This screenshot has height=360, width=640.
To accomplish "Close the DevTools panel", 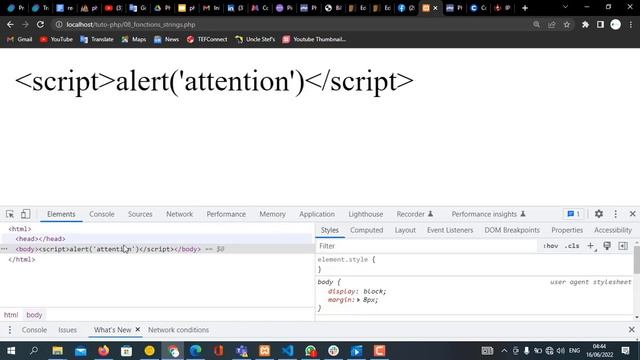I will click(632, 214).
